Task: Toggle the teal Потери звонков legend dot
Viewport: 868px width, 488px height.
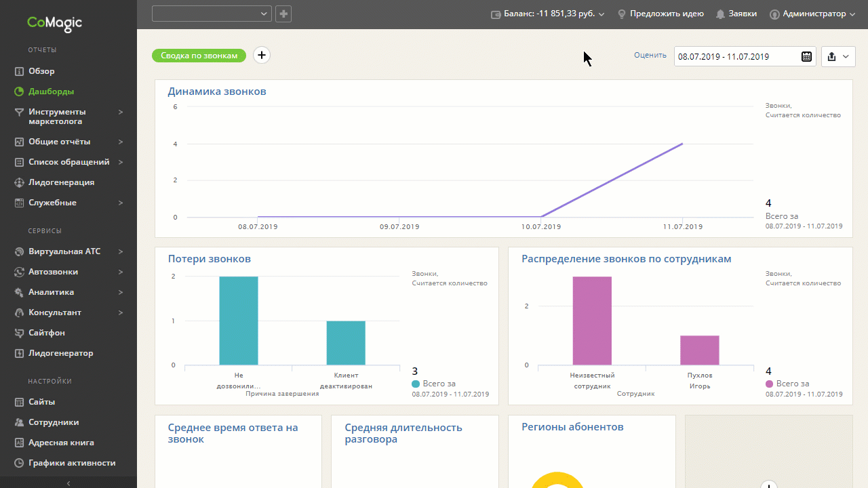Action: [x=416, y=384]
